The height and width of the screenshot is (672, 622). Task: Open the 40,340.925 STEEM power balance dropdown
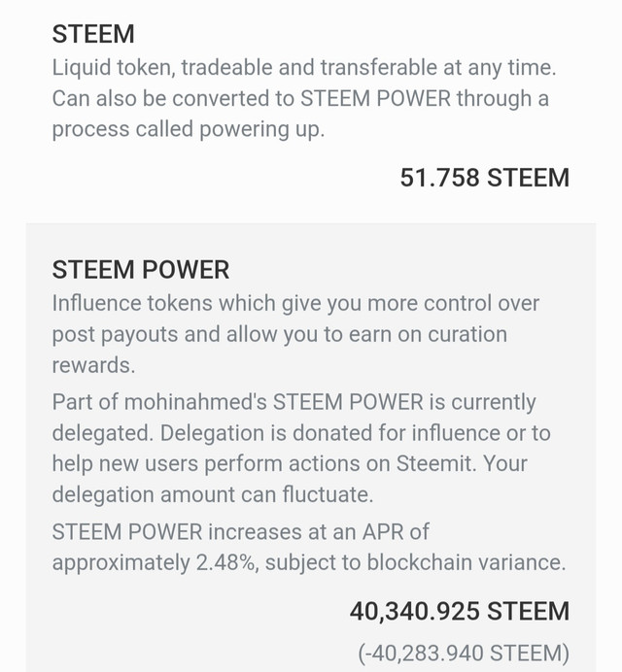pos(460,611)
